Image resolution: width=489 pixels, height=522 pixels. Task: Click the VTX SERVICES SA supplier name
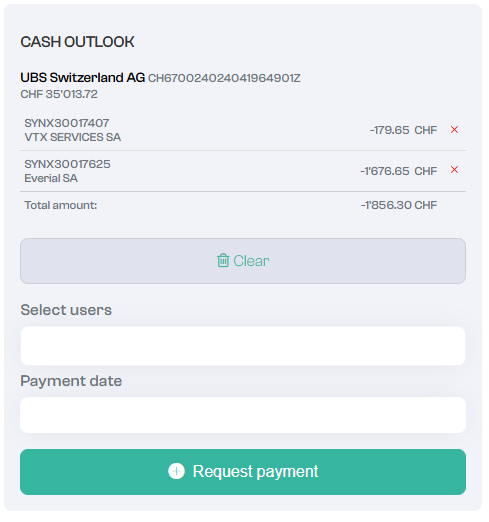click(73, 137)
